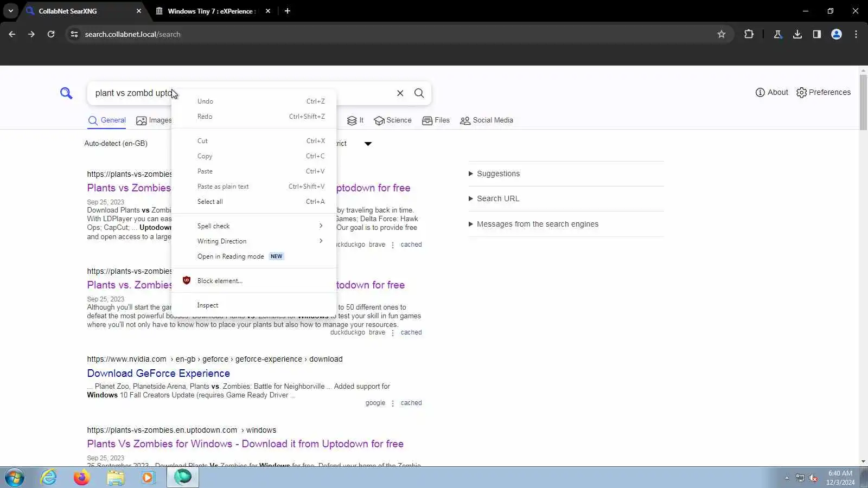The width and height of the screenshot is (868, 488).
Task: Switch to the Images search tab
Action: coord(154,120)
